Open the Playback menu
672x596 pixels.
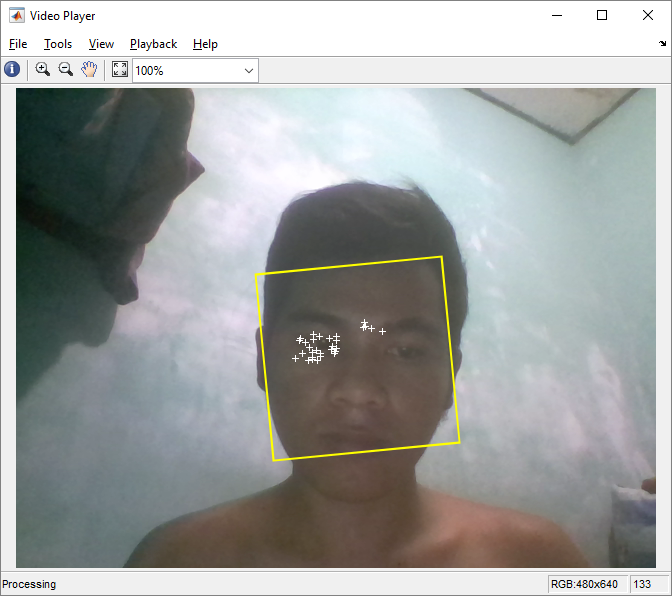point(153,44)
